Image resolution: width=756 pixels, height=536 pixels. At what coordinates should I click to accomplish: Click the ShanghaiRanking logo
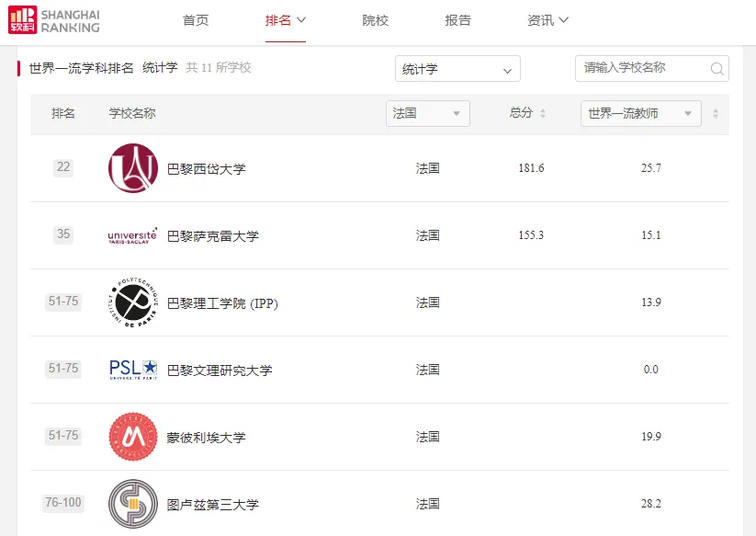coord(54,20)
